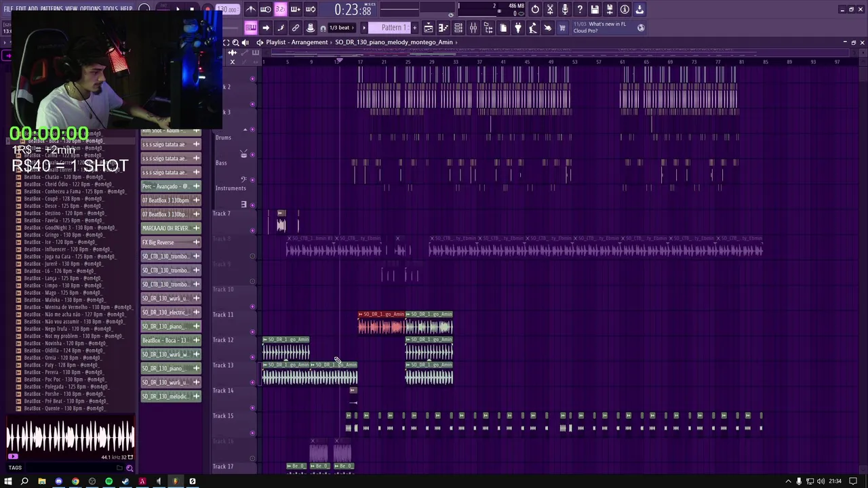Screen dimensions: 868x488
Task: Click the stamp icon in toolbar
Action: [311, 28]
